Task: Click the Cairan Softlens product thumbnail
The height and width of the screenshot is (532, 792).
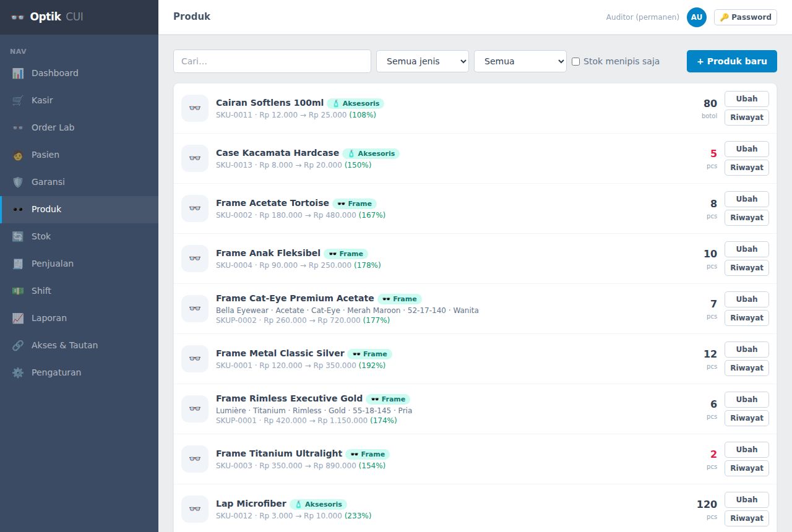Action: [x=195, y=108]
